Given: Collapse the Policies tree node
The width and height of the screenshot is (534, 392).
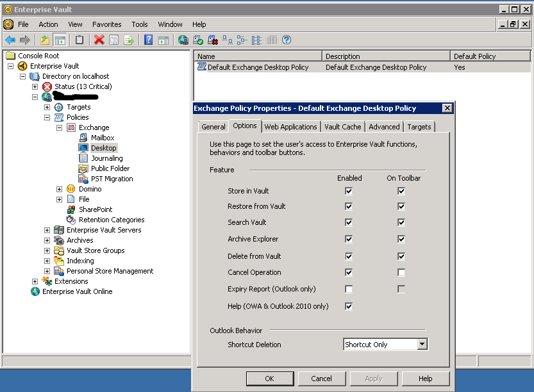Looking at the screenshot, I should pos(47,117).
